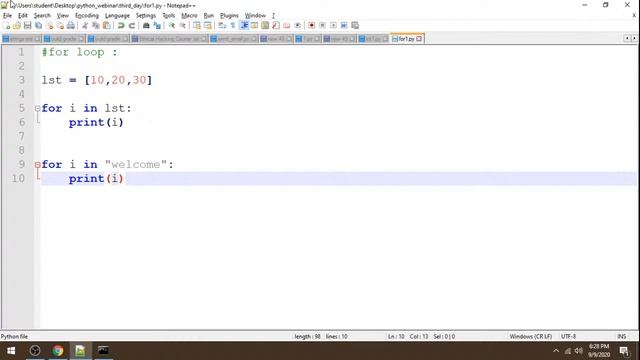The height and width of the screenshot is (360, 640).
Task: Collapse the for loop at line 5
Action: point(38,108)
